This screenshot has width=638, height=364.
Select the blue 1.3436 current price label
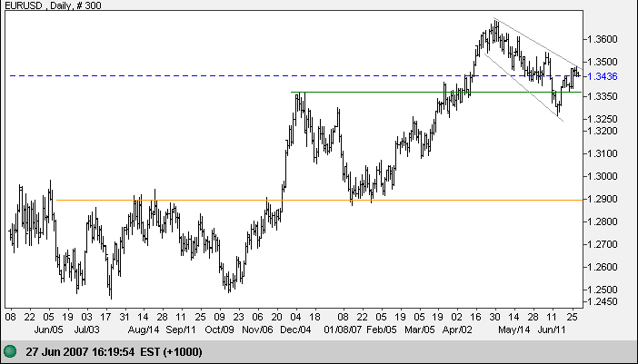click(603, 76)
